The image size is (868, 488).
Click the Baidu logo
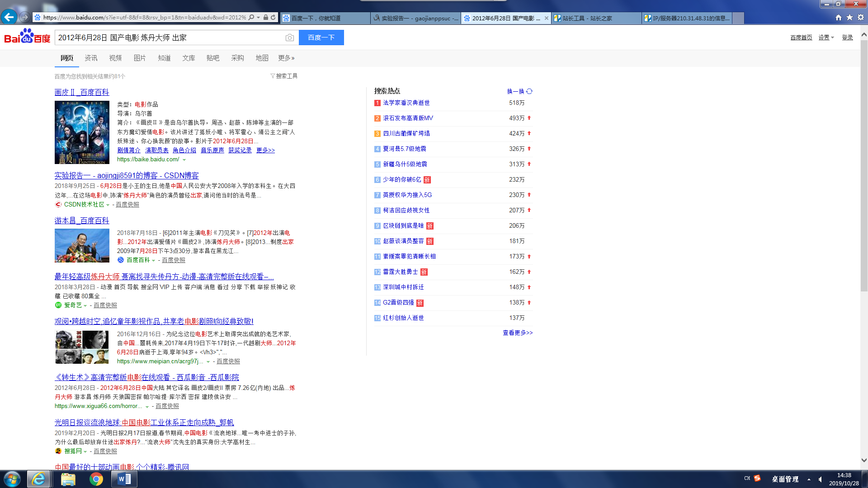[x=27, y=37]
